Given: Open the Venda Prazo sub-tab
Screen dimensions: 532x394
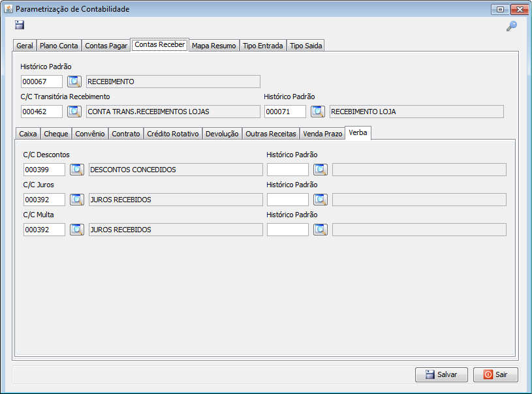Looking at the screenshot, I should tap(322, 134).
